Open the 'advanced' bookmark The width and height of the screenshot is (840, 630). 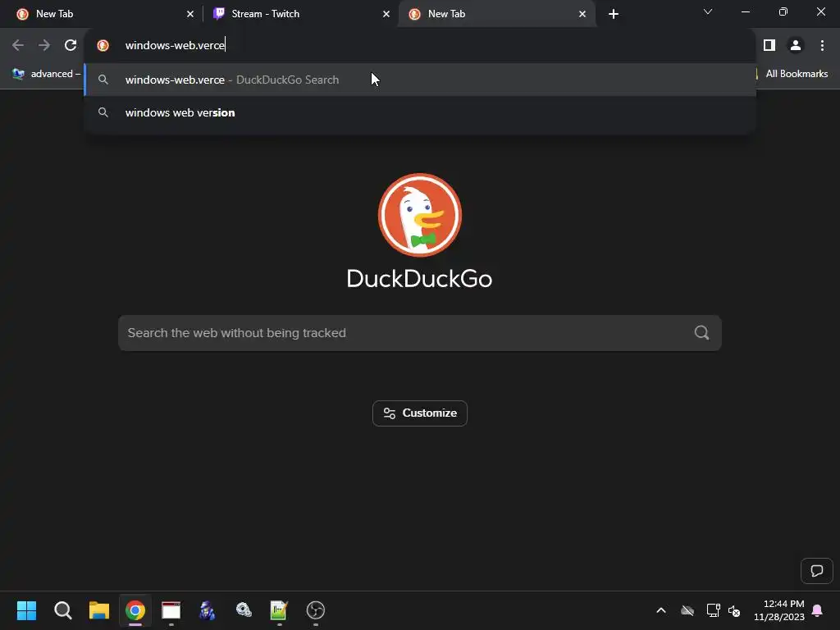point(47,74)
